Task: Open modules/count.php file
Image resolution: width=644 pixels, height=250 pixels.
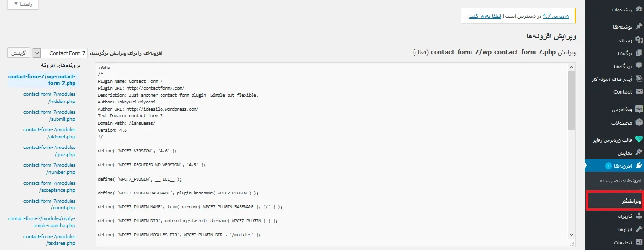Action: (49, 204)
